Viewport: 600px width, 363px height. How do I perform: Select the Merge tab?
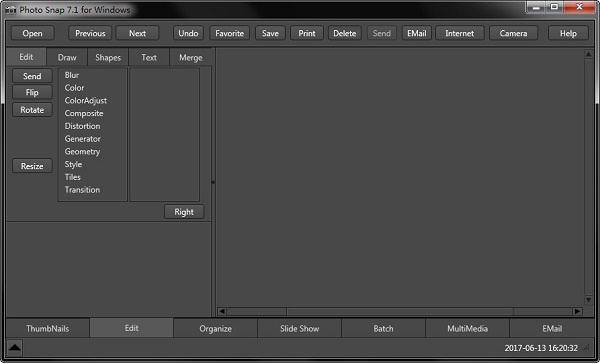(191, 57)
